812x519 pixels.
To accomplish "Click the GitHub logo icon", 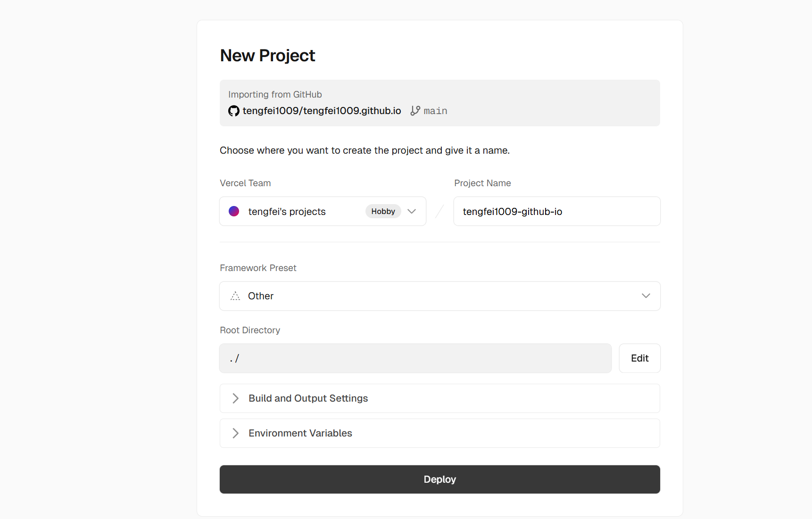I will [234, 111].
